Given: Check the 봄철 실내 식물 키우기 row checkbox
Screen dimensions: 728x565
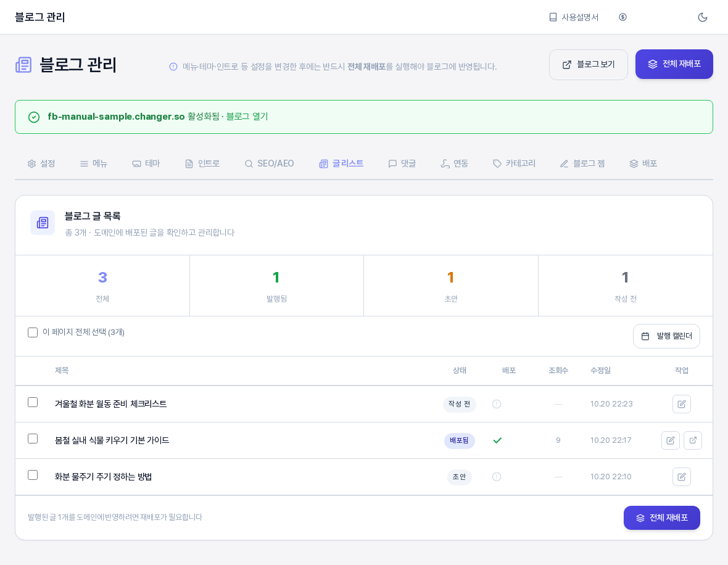Looking at the screenshot, I should tap(33, 439).
